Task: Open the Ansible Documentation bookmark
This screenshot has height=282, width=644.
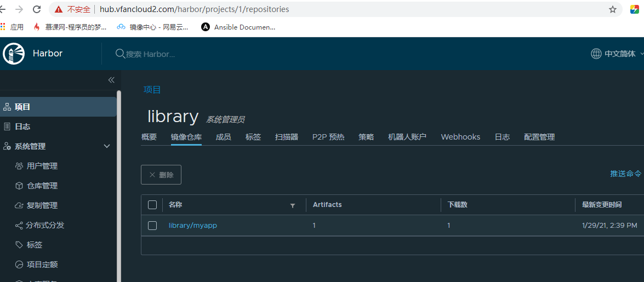Action: click(x=238, y=27)
